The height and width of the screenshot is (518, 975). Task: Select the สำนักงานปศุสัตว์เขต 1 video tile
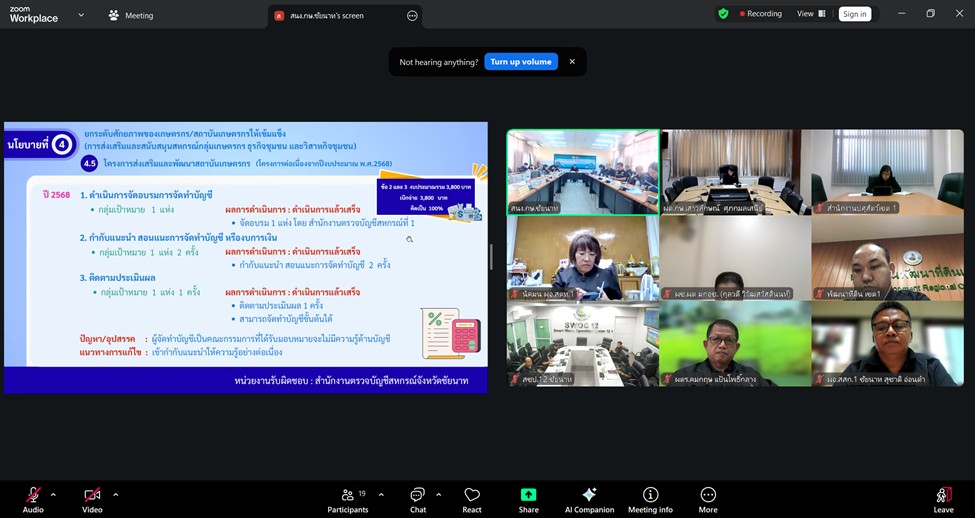[887, 172]
